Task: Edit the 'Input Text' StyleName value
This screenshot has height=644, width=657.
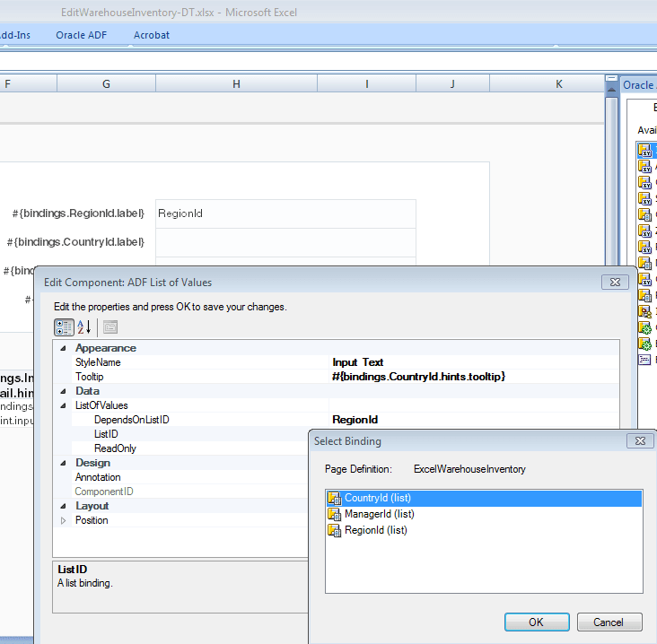Action: (474, 362)
